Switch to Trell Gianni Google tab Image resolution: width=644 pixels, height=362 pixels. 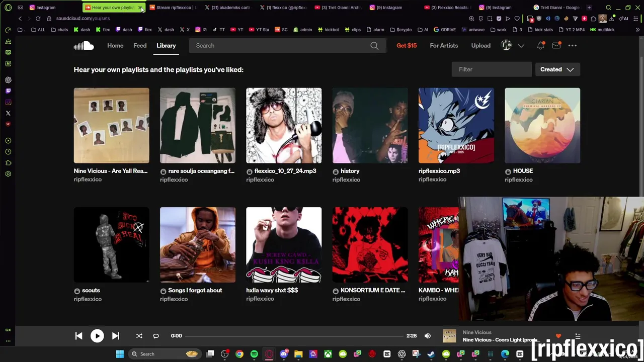pos(557,8)
